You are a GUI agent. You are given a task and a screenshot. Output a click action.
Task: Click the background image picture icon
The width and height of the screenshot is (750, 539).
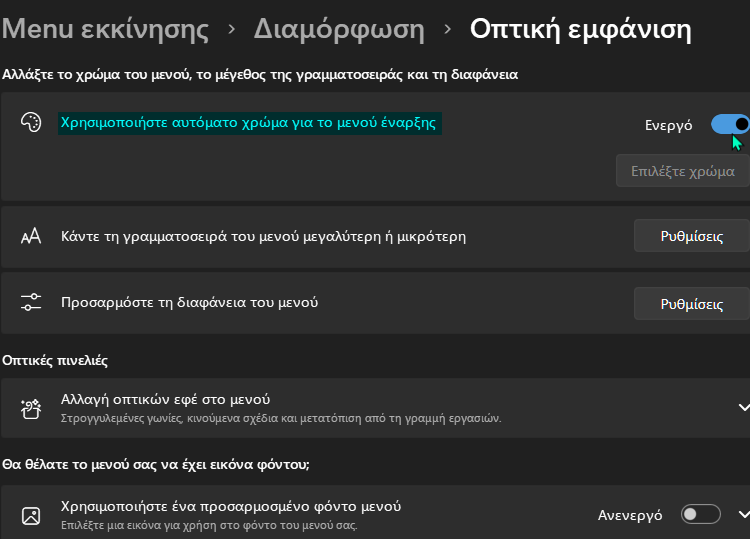click(x=31, y=516)
